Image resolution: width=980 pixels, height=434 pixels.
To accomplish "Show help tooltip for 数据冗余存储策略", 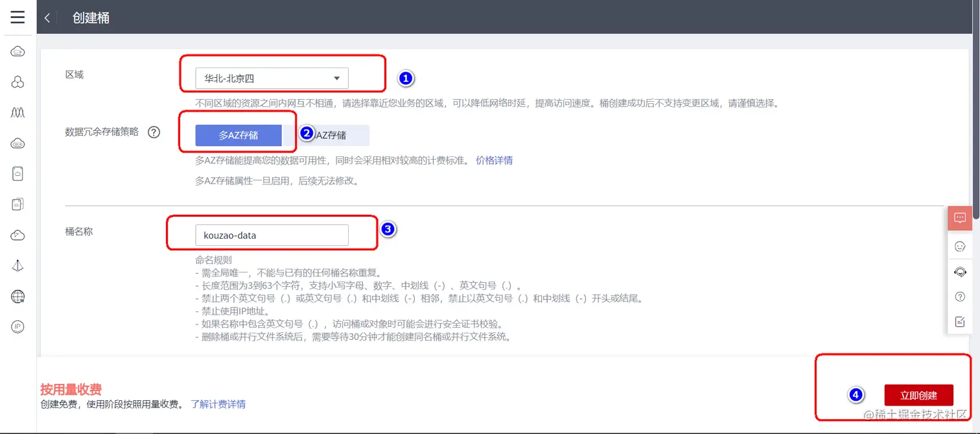I will pyautogui.click(x=154, y=132).
